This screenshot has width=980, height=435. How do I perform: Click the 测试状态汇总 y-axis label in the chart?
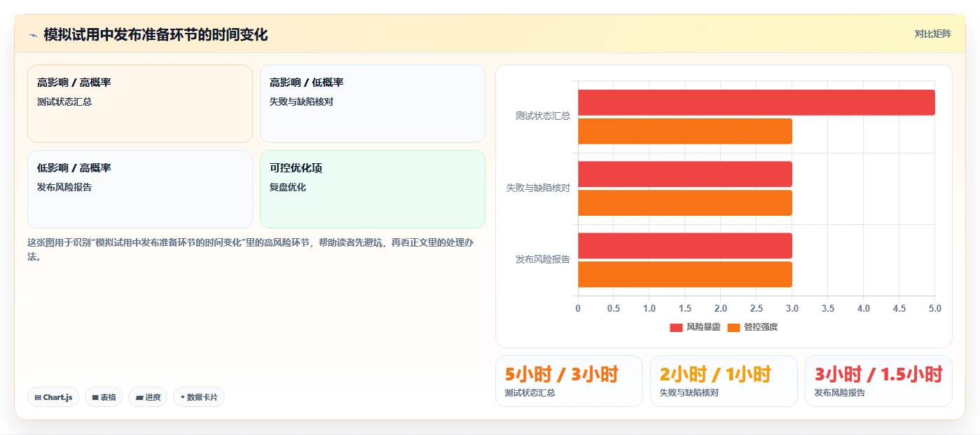pyautogui.click(x=543, y=116)
